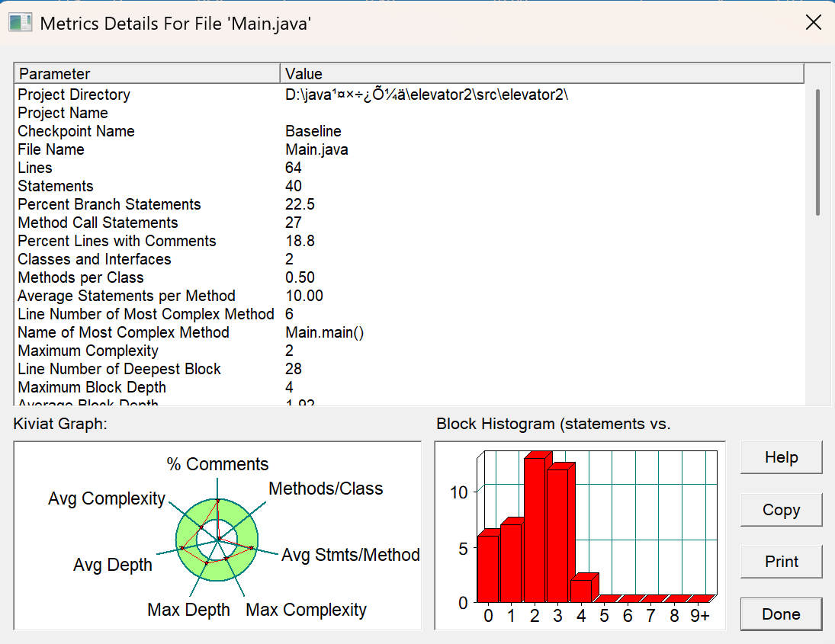Click the Avg Depth Kiviat label
The width and height of the screenshot is (835, 644).
click(112, 565)
